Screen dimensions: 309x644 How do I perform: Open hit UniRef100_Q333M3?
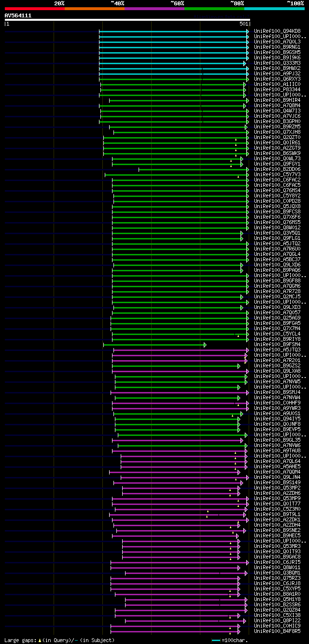click(277, 63)
